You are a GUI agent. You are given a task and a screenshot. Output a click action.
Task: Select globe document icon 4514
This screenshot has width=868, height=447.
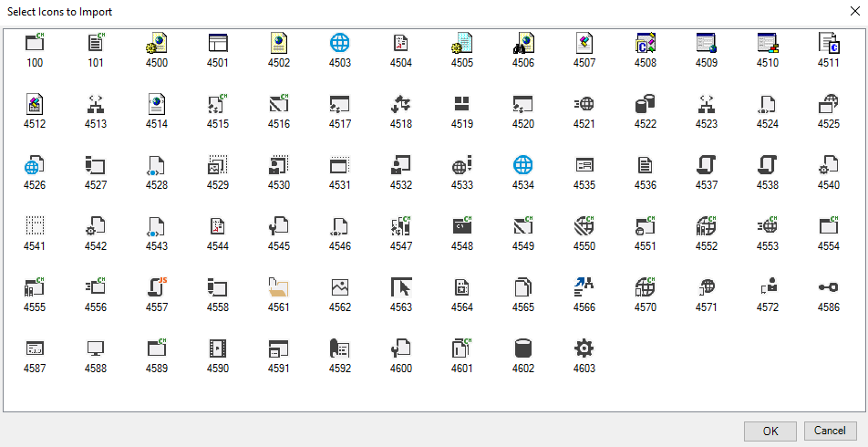point(157,104)
